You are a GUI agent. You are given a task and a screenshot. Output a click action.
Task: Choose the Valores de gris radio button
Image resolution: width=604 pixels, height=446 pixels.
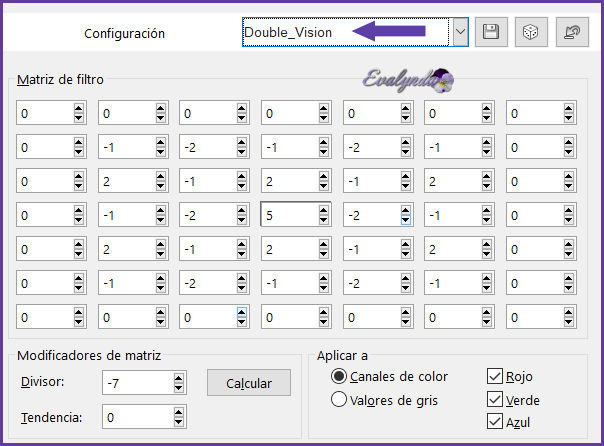pos(339,399)
